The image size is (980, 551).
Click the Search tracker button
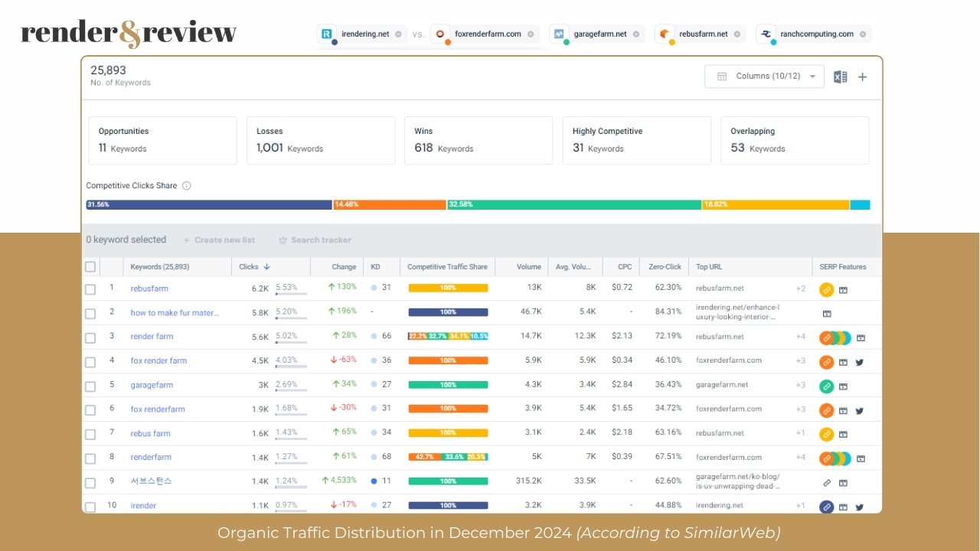tap(315, 240)
